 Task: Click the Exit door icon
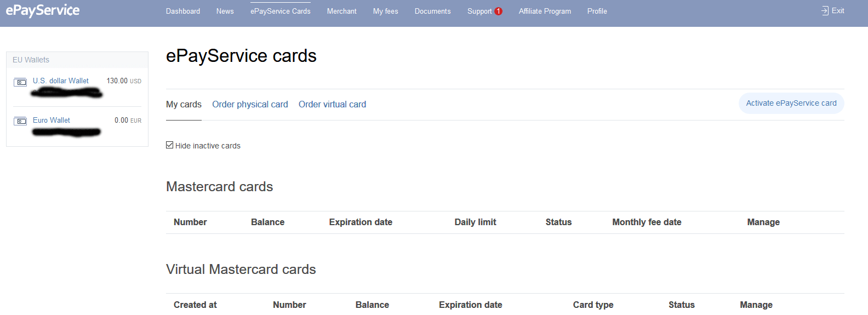pos(825,10)
